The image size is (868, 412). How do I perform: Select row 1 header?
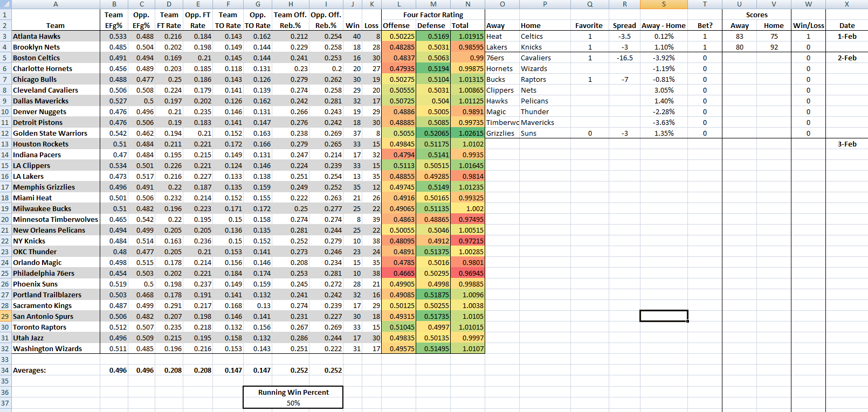click(x=5, y=15)
